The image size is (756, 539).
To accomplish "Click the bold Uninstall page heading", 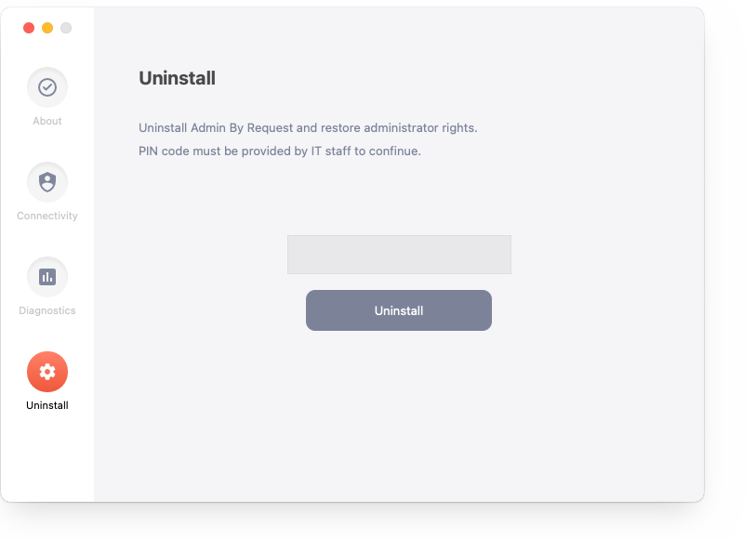I will pyautogui.click(x=177, y=78).
